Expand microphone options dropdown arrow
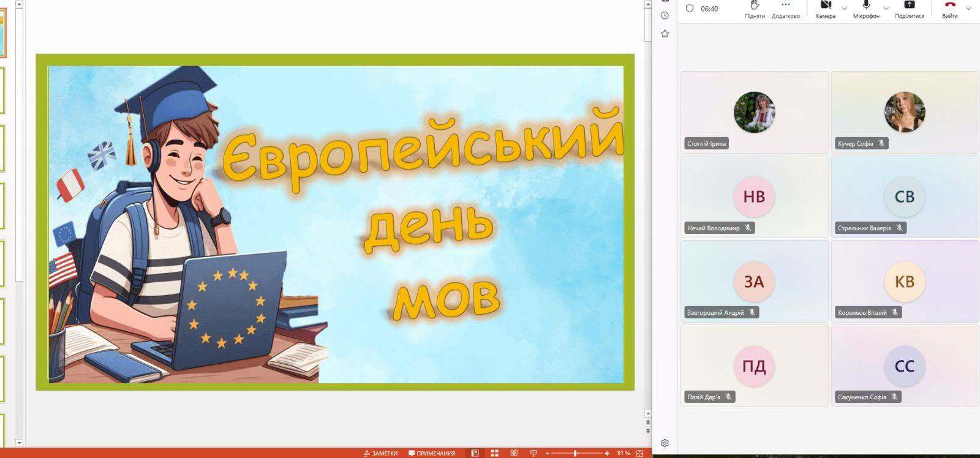Screen dimensions: 980x458 tap(886, 9)
